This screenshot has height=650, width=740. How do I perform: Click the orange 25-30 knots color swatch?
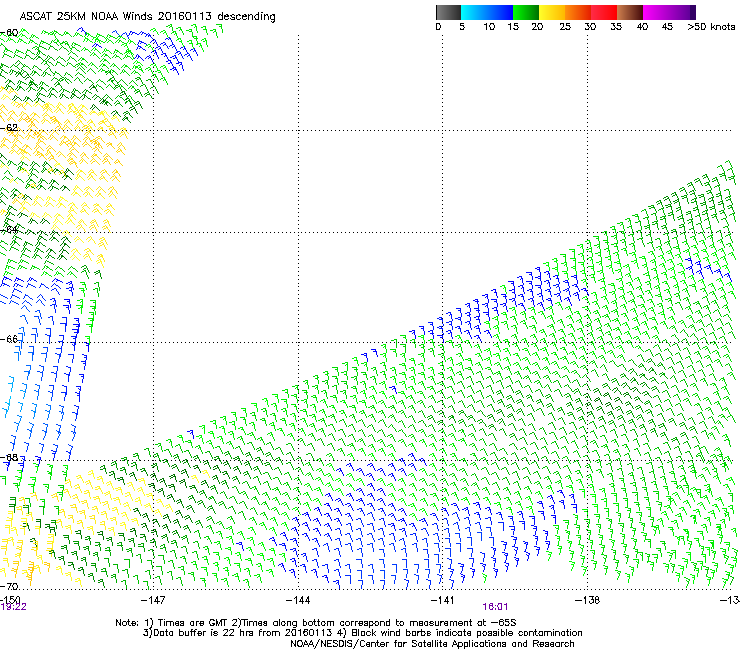tap(578, 12)
